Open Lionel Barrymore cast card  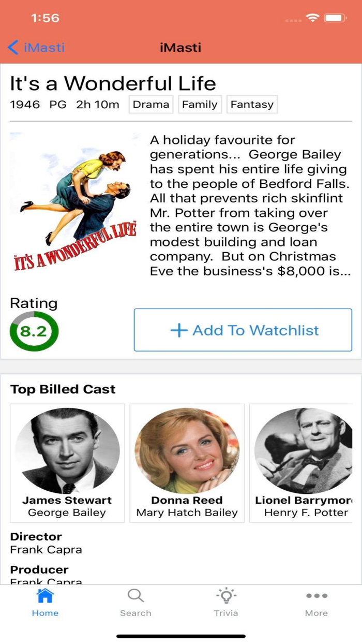click(x=306, y=463)
